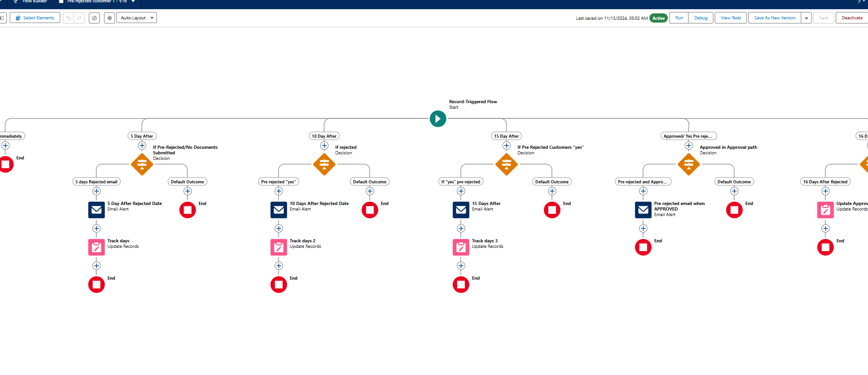The image size is (868, 375).
Task: Open Debug mode
Action: (x=701, y=18)
